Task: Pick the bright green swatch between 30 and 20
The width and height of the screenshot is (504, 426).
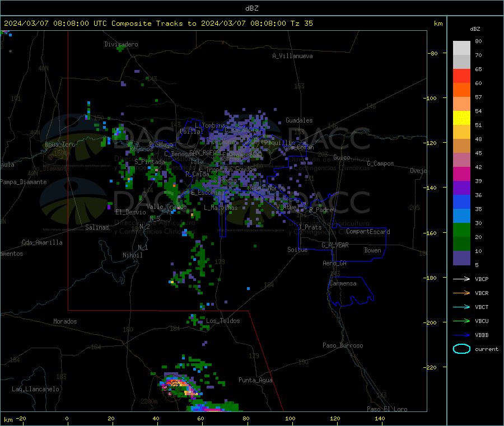Action: point(461,230)
